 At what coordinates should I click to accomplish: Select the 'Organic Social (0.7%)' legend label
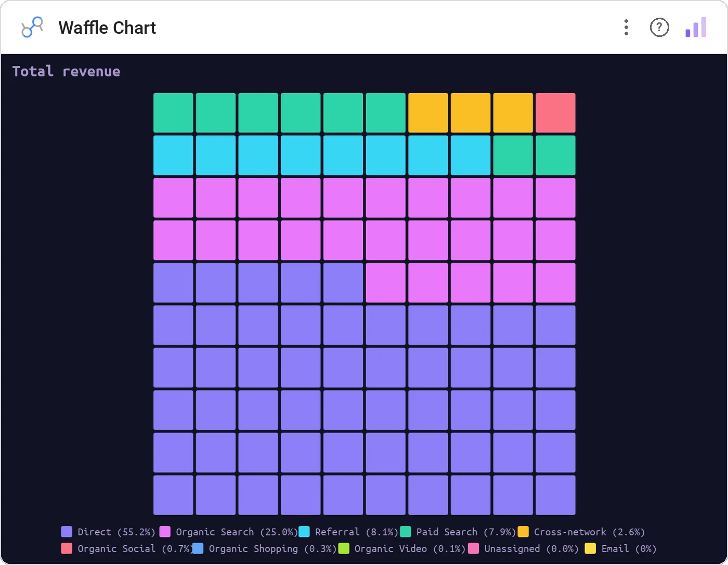click(x=135, y=548)
